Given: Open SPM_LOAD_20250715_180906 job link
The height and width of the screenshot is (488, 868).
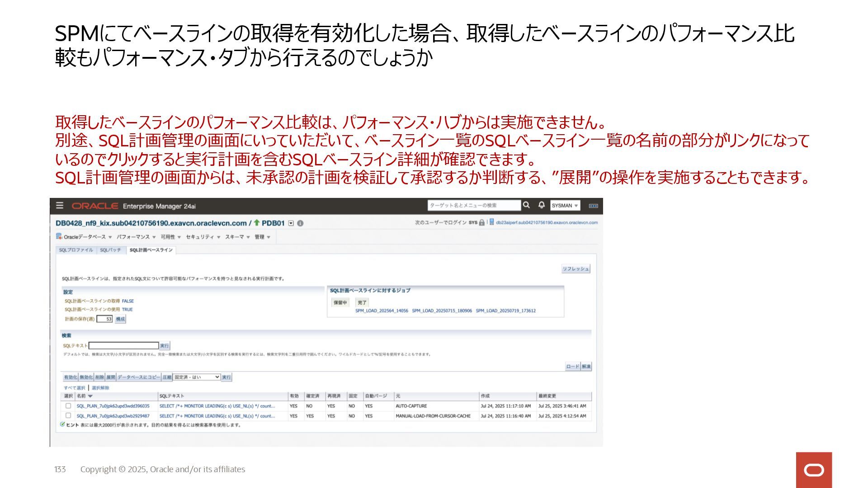Looking at the screenshot, I should click(442, 311).
